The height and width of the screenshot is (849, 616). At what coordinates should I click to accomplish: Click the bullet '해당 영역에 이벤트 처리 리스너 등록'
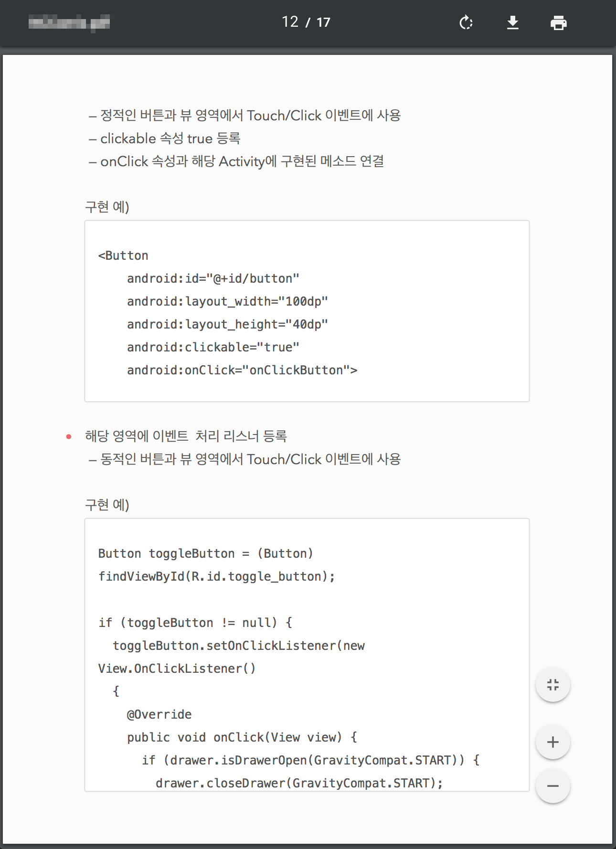coord(186,436)
